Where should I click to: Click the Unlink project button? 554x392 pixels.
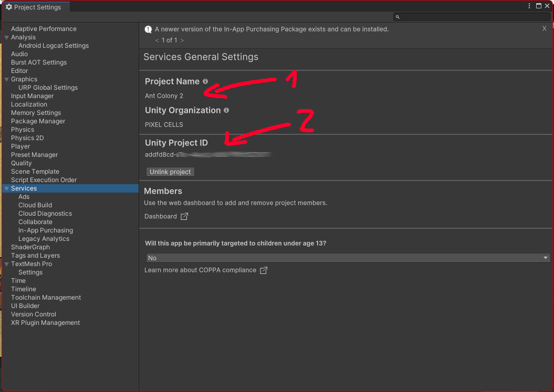(x=170, y=172)
